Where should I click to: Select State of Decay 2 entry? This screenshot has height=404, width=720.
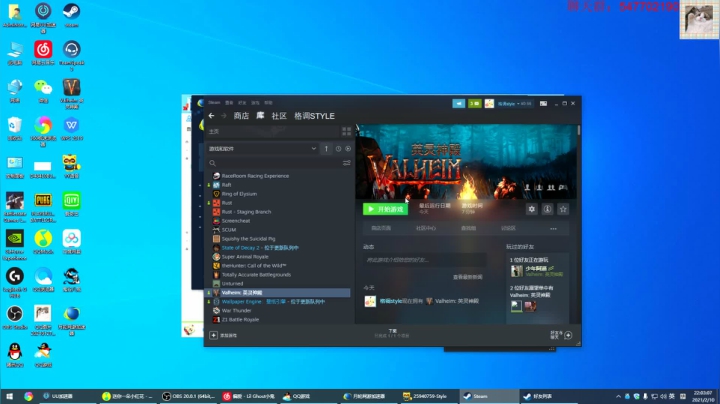click(259, 248)
